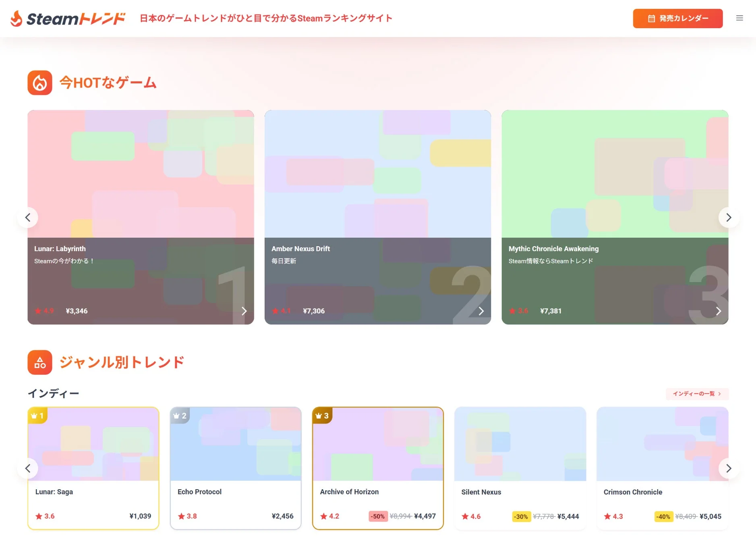
Task: Click the genre icon beside ジャンル別トレンド heading
Action: (39, 362)
